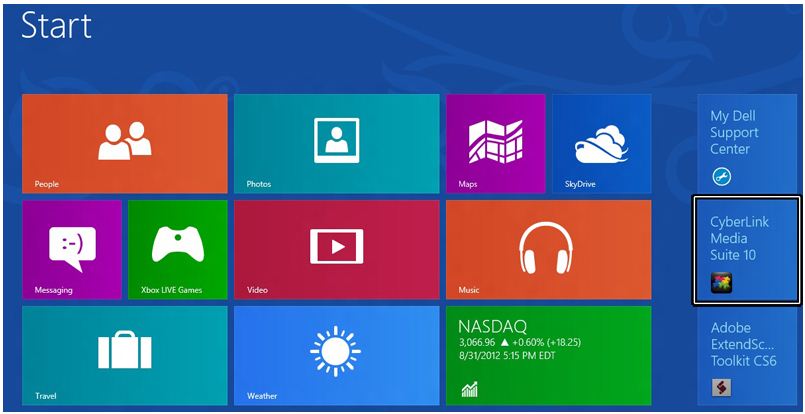This screenshot has height=414, width=805.
Task: Click the Adobe ExtendScript Toolkit small icon
Action: tap(721, 388)
